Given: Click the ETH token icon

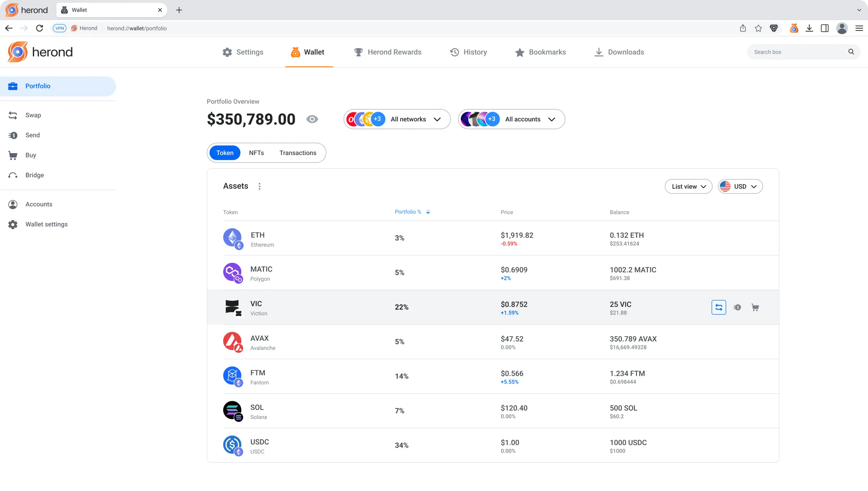Looking at the screenshot, I should tap(233, 239).
